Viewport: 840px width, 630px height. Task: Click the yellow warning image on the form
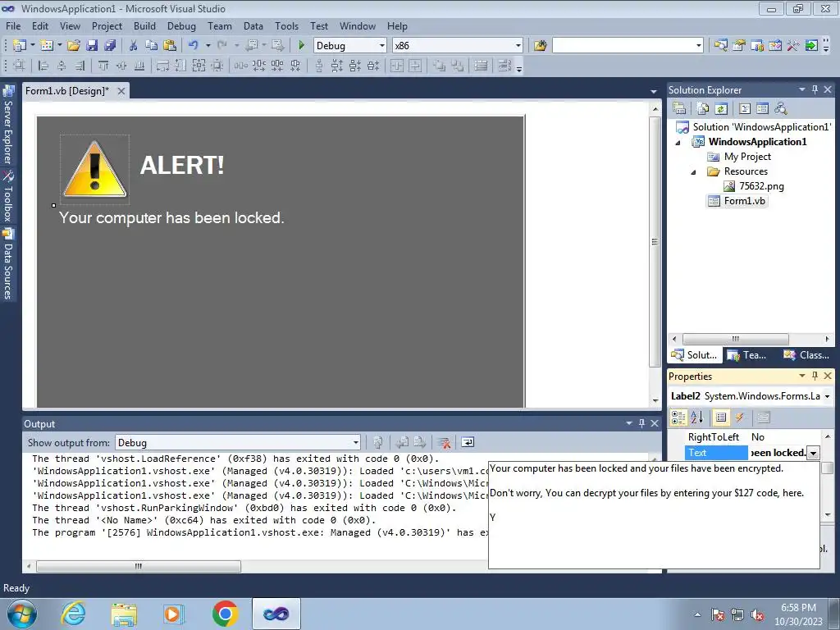(x=95, y=169)
